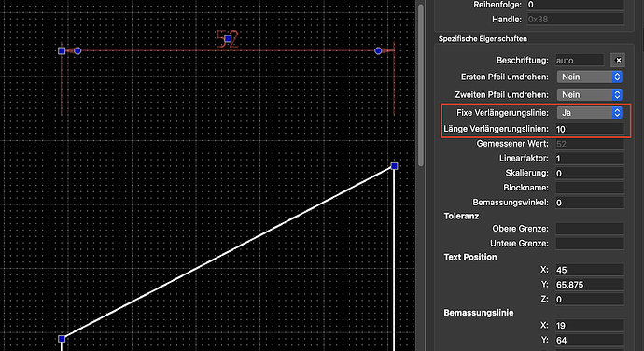Click the Text Position X field
Viewport: 644px width, 351px height.
(590, 270)
